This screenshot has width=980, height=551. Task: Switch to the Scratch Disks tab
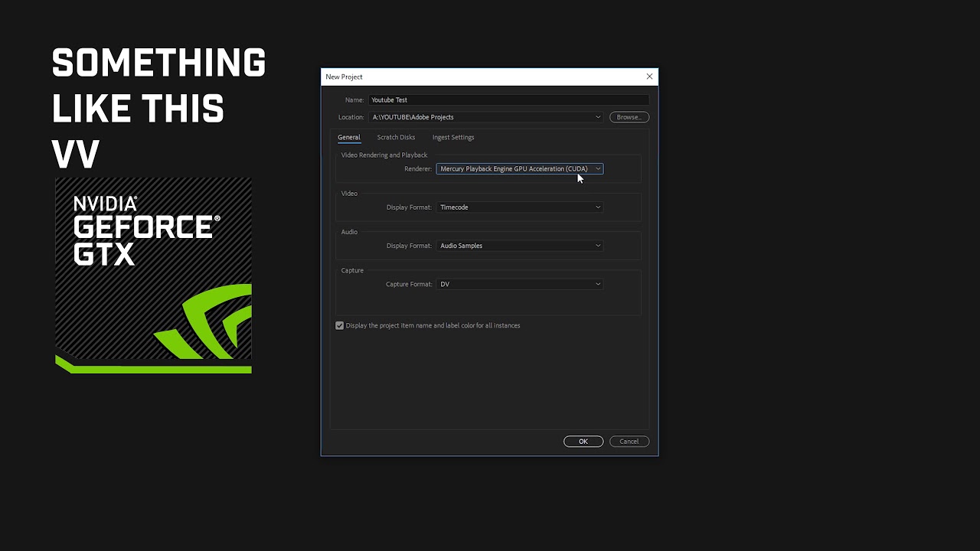[396, 137]
